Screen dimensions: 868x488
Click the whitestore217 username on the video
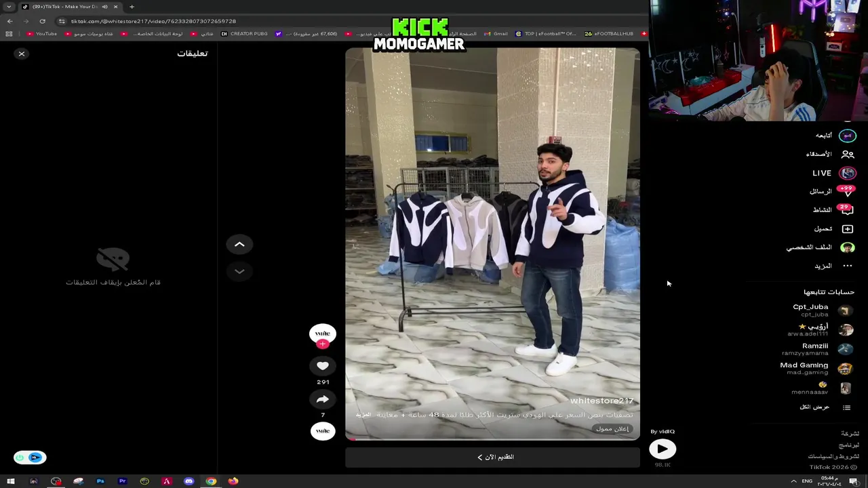click(601, 401)
